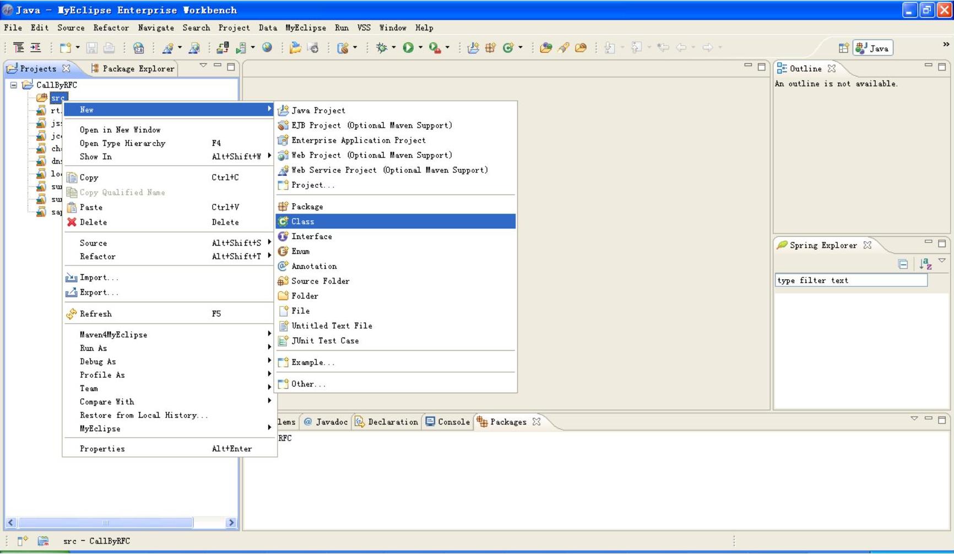954x560 pixels.
Task: Click Refresh in the context menu
Action: (x=169, y=314)
